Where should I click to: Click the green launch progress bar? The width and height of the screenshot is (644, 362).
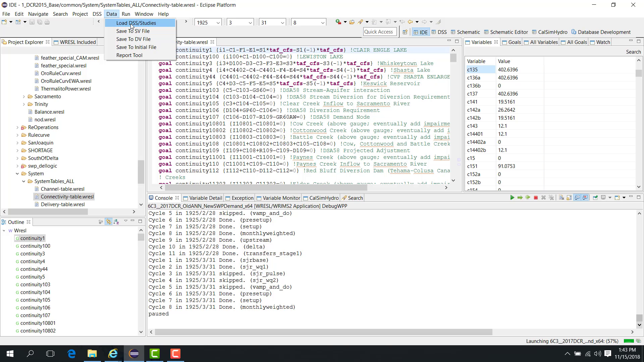pos(629,341)
